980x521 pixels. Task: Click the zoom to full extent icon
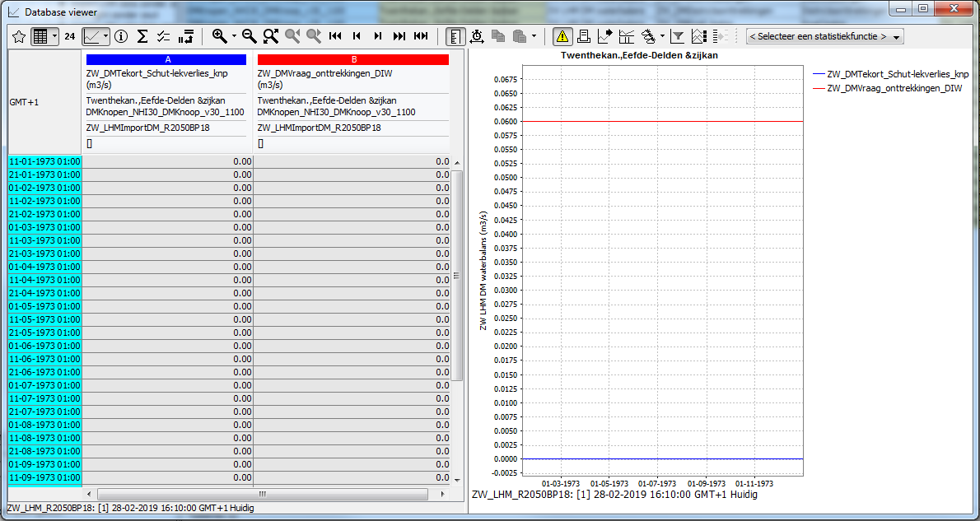(x=271, y=36)
